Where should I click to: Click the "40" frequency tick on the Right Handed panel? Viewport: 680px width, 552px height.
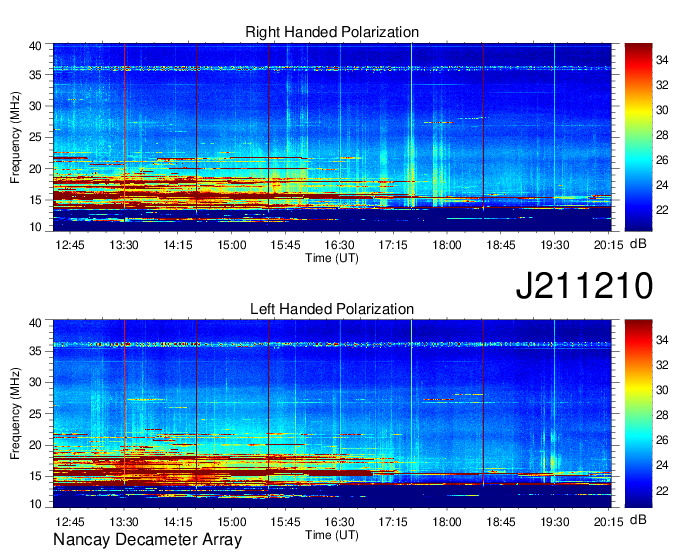(x=35, y=46)
